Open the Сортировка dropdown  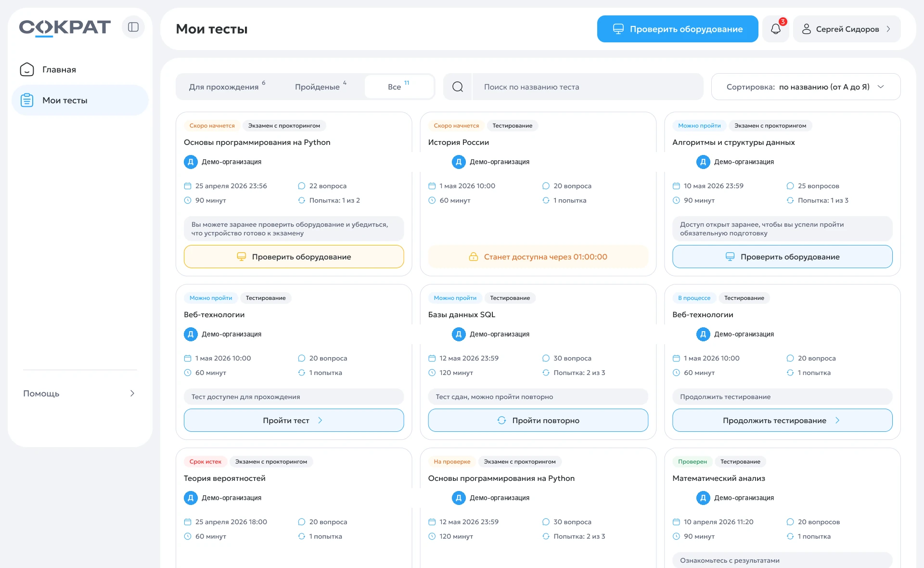[x=806, y=87]
